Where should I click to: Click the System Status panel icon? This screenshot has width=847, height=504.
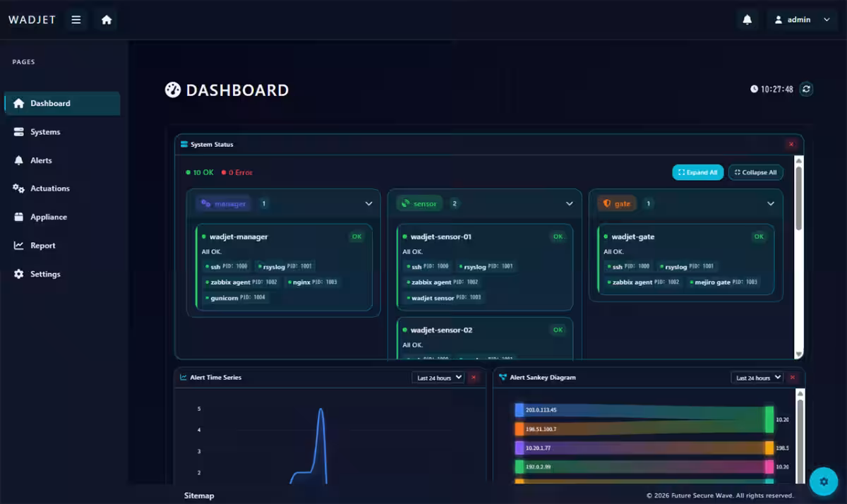coord(184,144)
